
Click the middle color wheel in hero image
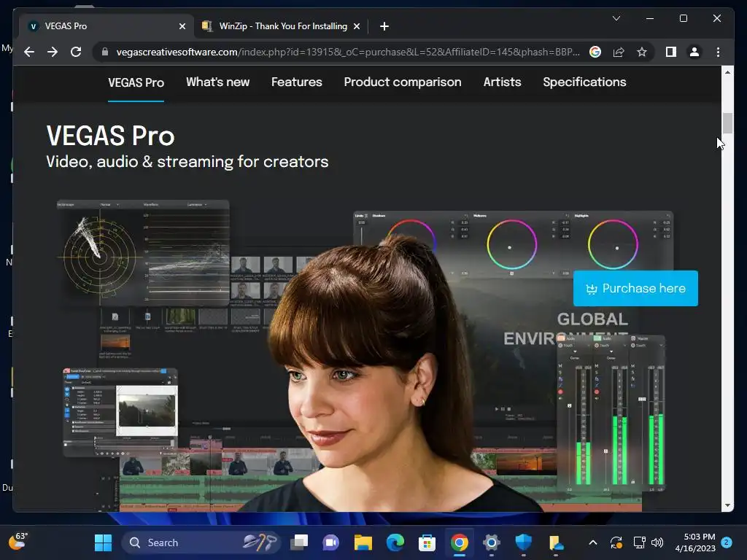[511, 245]
